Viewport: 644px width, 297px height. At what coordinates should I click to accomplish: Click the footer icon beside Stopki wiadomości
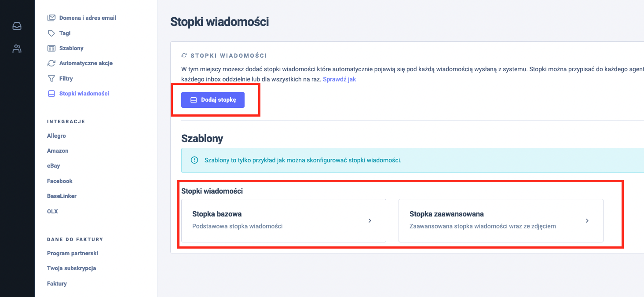[x=51, y=93]
